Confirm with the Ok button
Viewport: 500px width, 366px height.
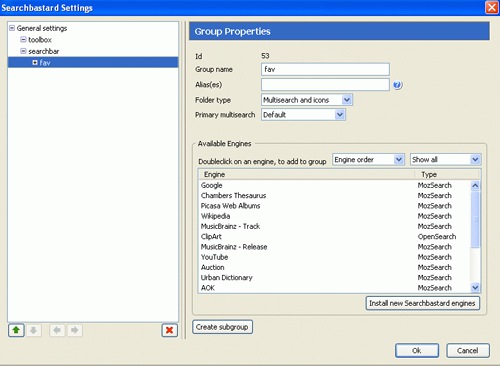417,351
